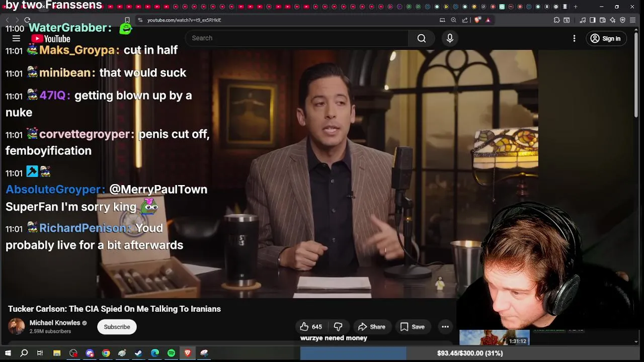This screenshot has width=644, height=362.
Task: Share the video
Action: pos(371,327)
